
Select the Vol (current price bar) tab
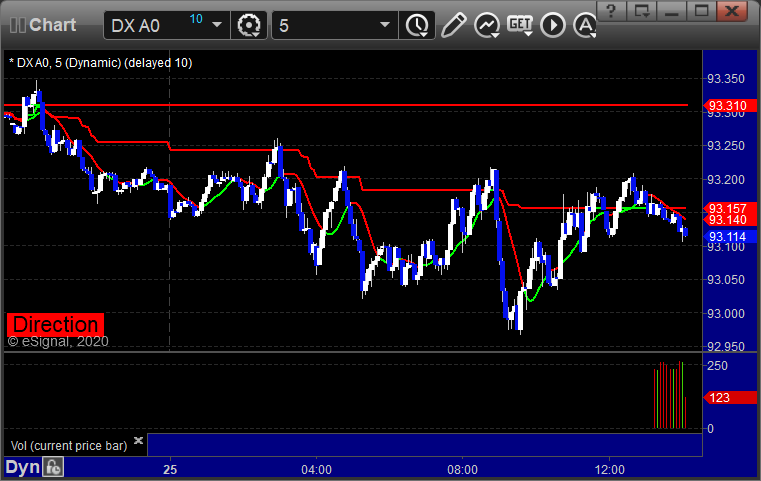(69, 446)
